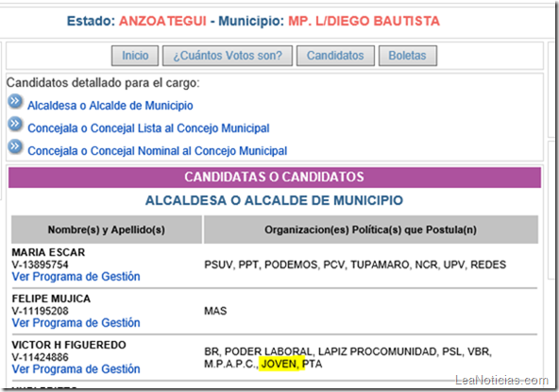Image resolution: width=559 pixels, height=392 pixels.
Task: Click arrow icon beside Concejal Nominal al Concejo Municipal
Action: 15,146
